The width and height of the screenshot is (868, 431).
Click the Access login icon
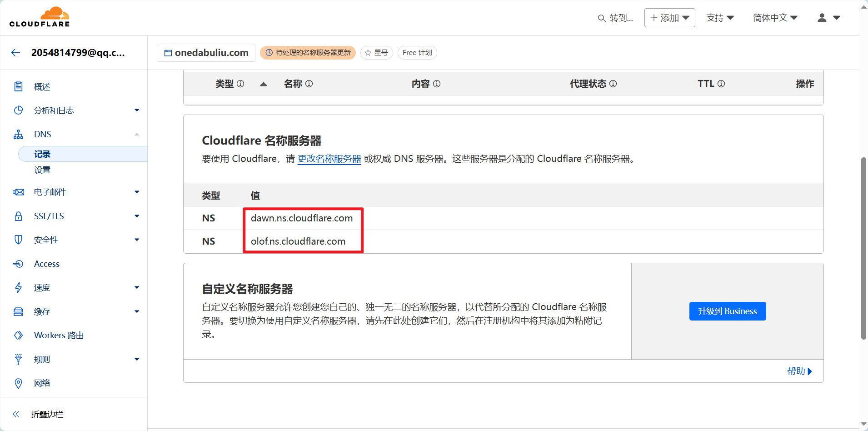click(x=18, y=264)
